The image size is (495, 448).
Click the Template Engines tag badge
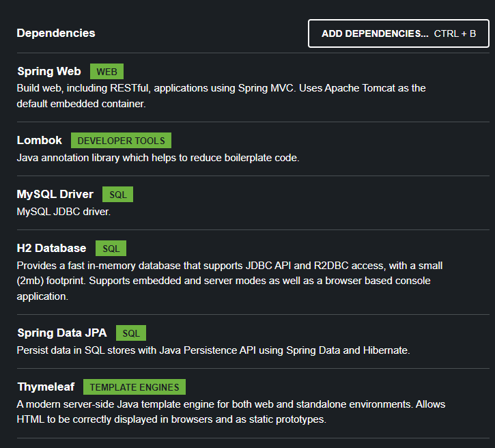point(134,387)
